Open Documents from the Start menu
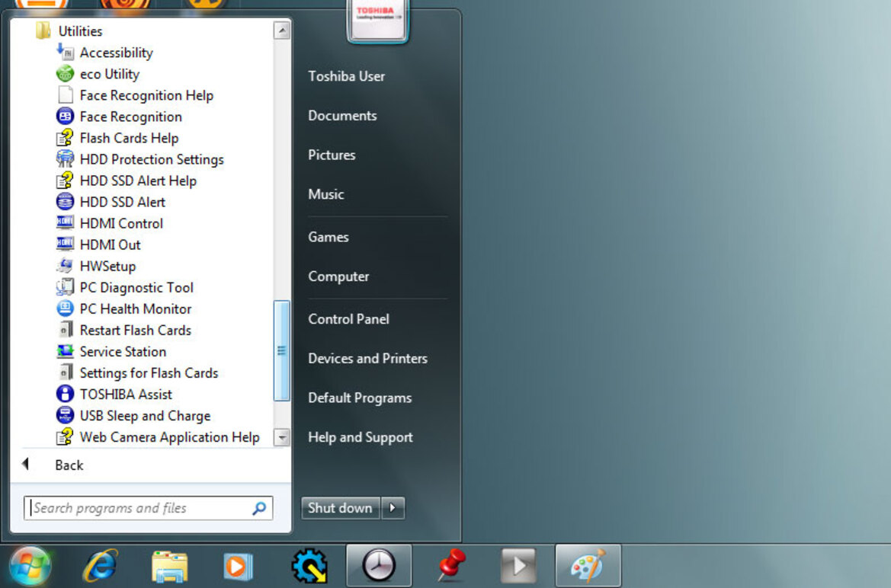The height and width of the screenshot is (588, 891). 343,115
